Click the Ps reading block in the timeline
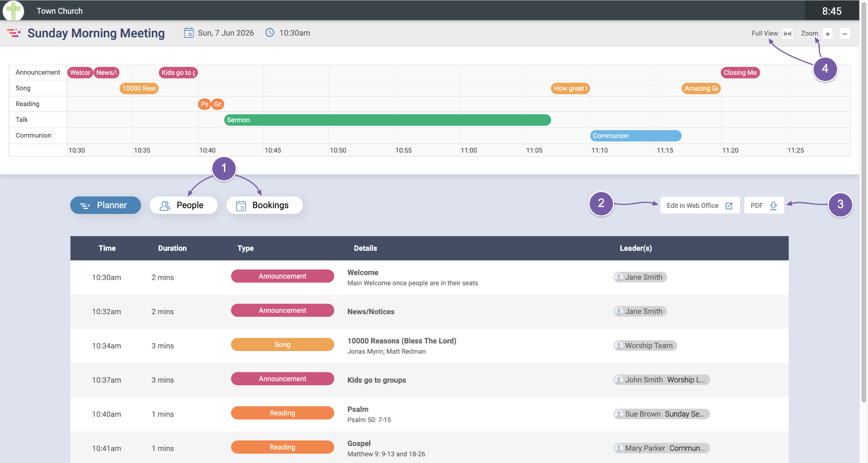 [204, 104]
